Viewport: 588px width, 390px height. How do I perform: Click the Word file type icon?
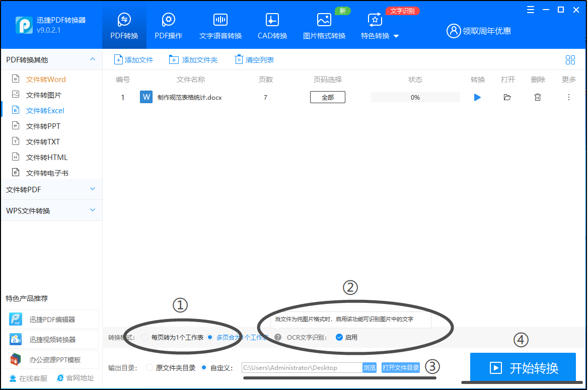(x=146, y=97)
